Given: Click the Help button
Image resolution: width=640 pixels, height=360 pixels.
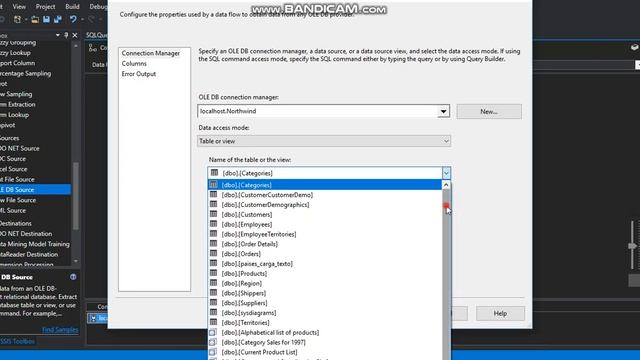Looking at the screenshot, I should 500,313.
